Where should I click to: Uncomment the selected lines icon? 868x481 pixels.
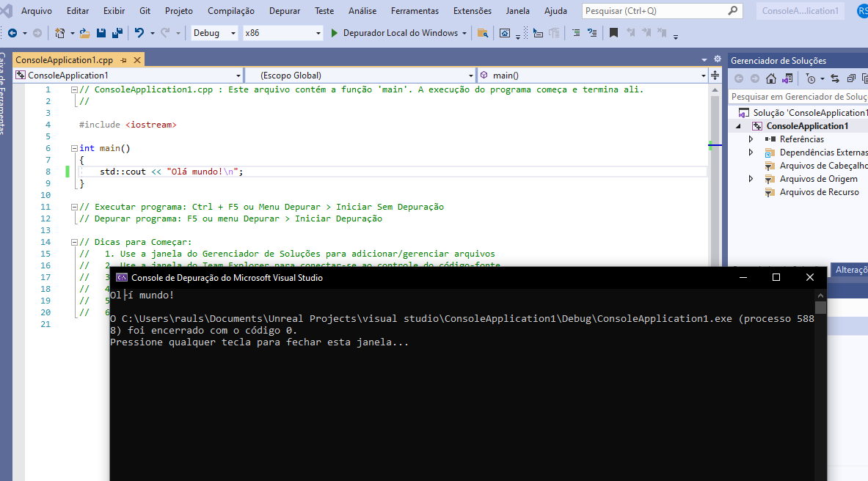pyautogui.click(x=592, y=33)
